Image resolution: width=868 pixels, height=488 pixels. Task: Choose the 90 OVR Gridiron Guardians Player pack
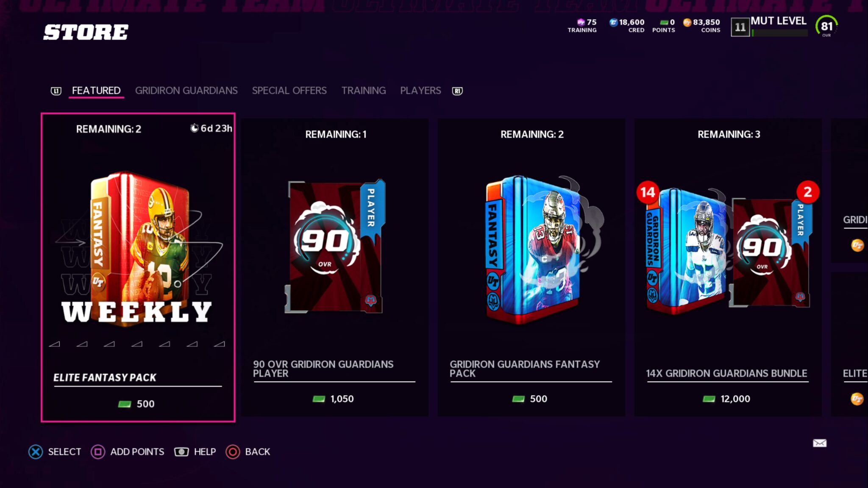335,267
